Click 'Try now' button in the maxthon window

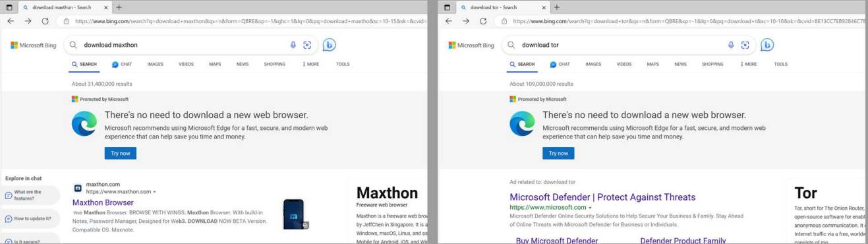120,153
